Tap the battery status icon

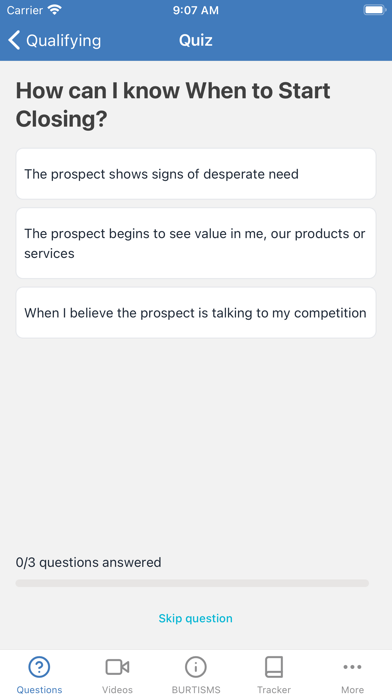(374, 10)
